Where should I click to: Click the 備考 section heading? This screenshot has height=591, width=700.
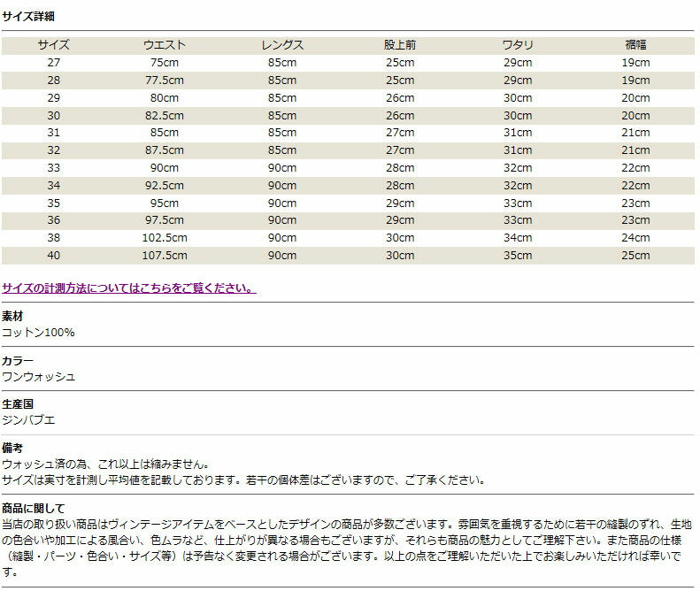tap(12, 449)
